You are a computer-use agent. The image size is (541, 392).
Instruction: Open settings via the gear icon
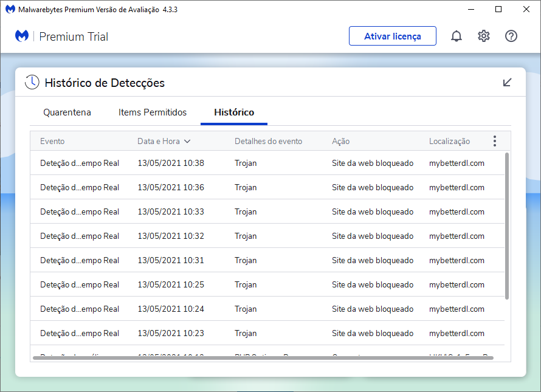(484, 36)
